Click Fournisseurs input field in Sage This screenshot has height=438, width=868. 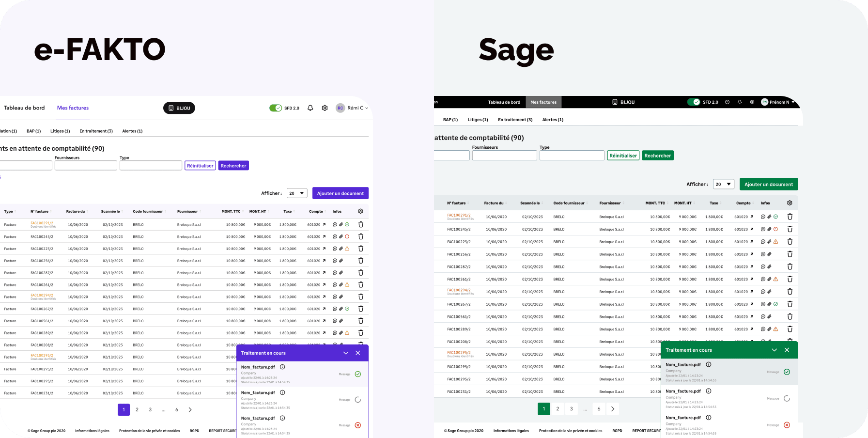pos(505,156)
